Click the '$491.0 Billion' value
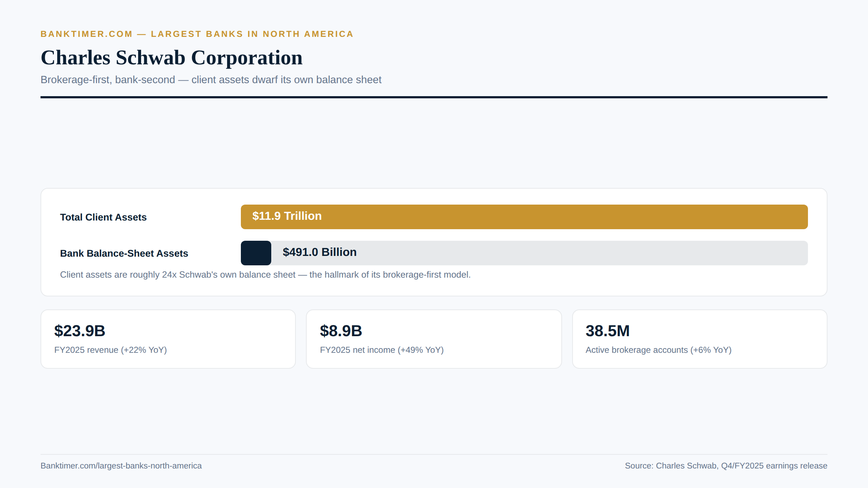868x488 pixels. (319, 252)
